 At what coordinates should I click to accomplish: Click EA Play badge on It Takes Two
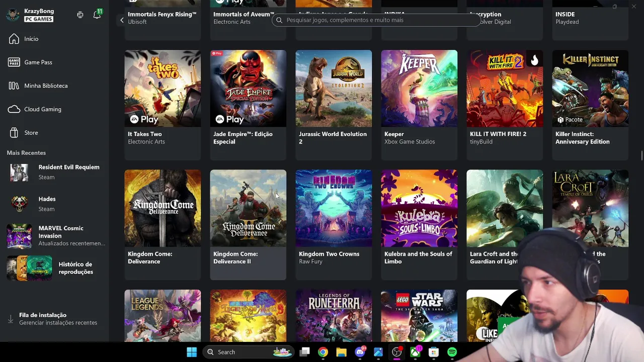(144, 119)
